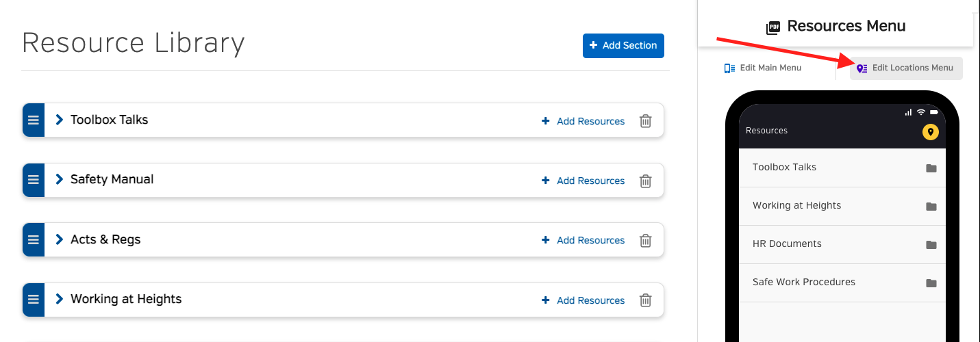Screen dimensions: 980x342
Task: Delete the Working at Heights section trash icon
Action: tap(645, 300)
